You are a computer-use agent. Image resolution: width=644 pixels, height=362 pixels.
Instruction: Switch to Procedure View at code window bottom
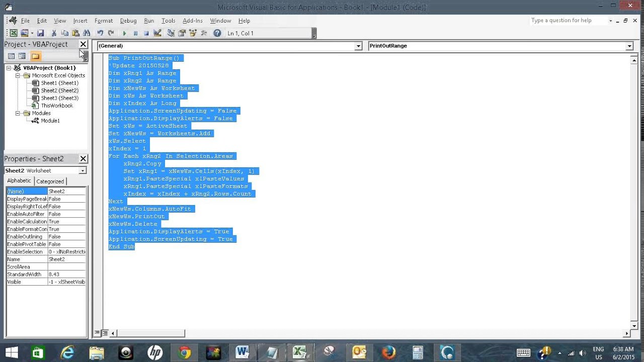(97, 333)
